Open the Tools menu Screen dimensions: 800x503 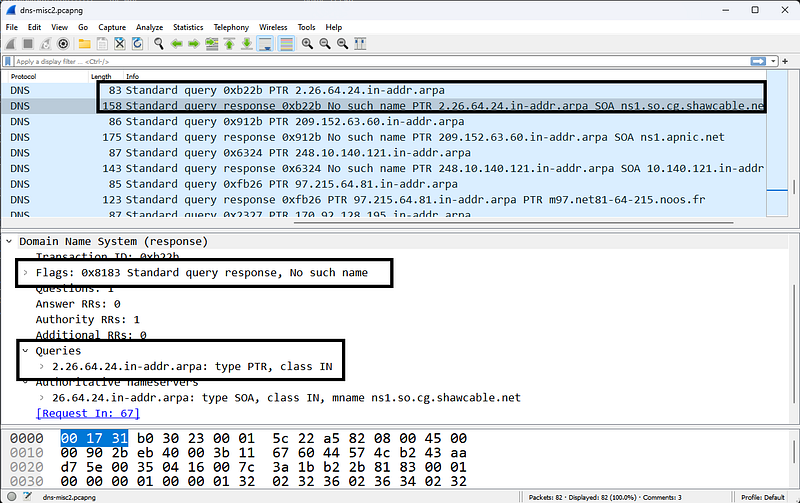pyautogui.click(x=306, y=27)
